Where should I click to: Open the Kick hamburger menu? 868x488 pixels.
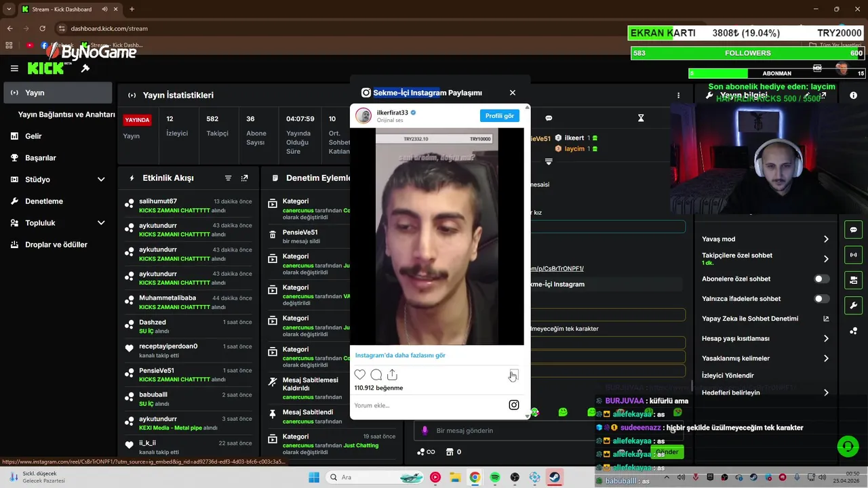point(14,68)
